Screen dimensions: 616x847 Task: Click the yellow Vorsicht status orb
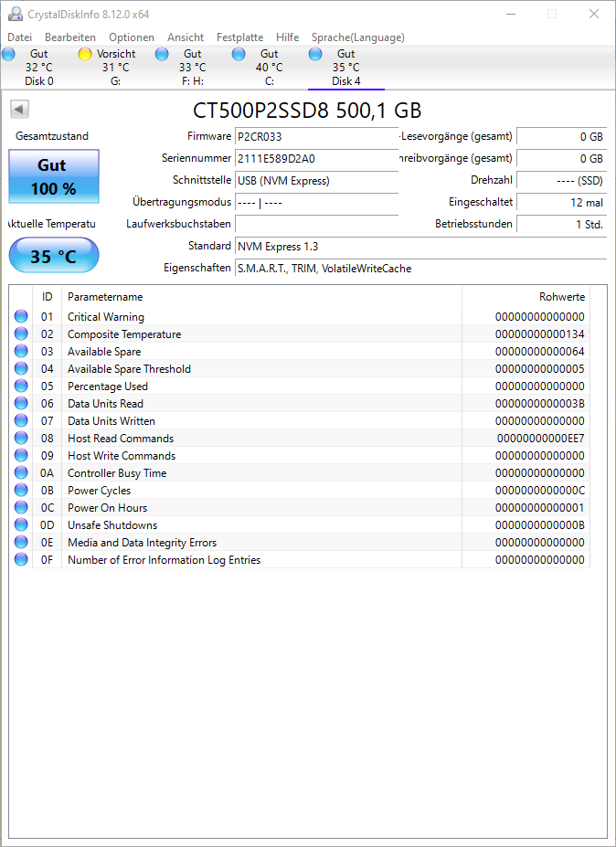pos(85,54)
